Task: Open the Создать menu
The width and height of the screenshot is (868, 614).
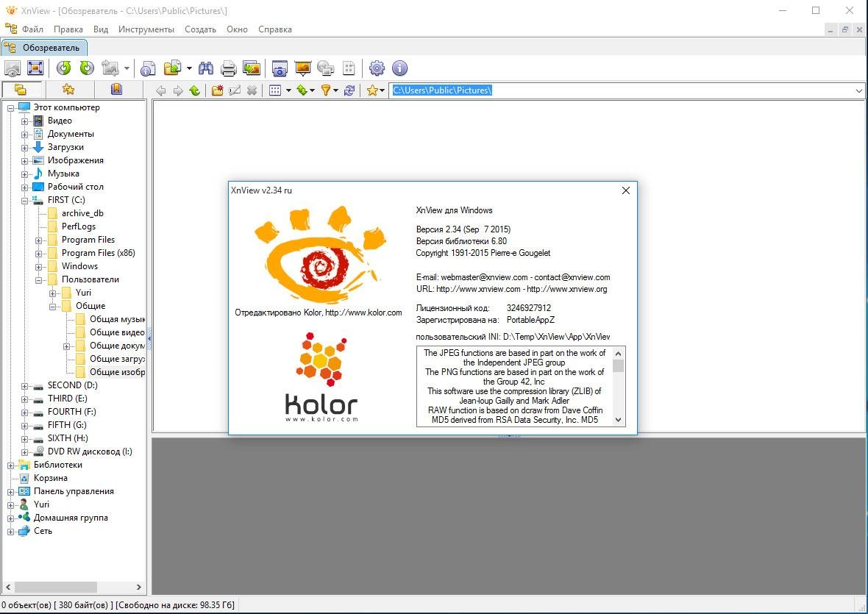Action: tap(200, 29)
